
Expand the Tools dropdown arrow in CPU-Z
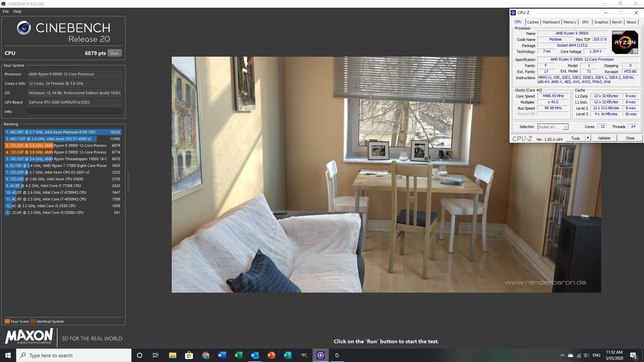click(x=588, y=138)
